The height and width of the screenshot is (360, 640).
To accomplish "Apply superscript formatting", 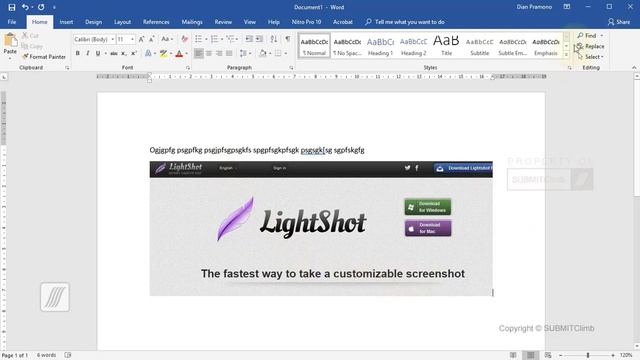I will [x=133, y=53].
